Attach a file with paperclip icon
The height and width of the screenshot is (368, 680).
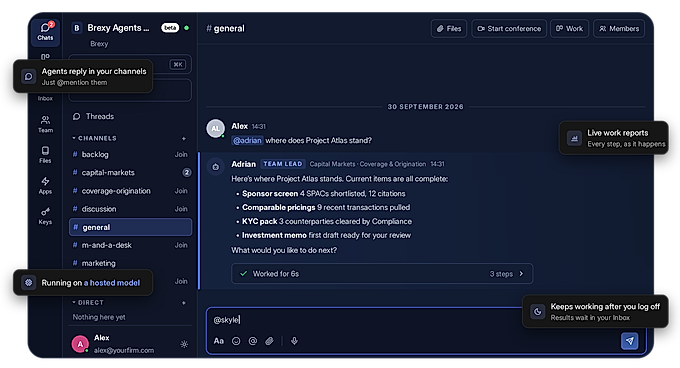269,341
